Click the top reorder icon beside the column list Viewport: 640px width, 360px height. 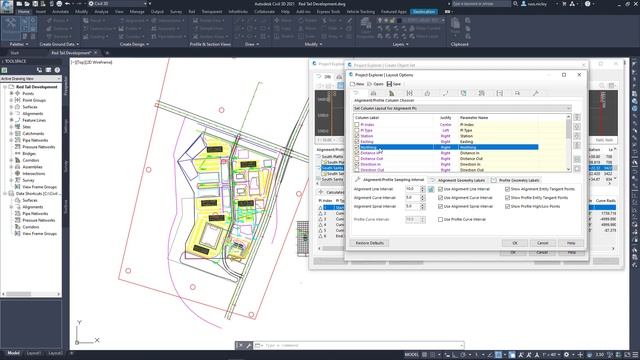click(577, 118)
